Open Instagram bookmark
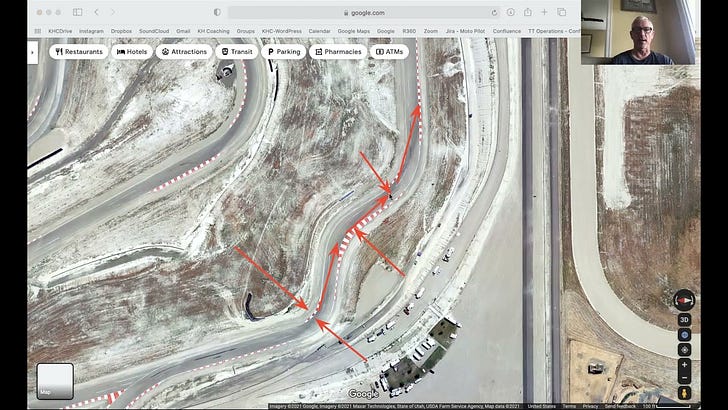The height and width of the screenshot is (410, 728). click(91, 31)
